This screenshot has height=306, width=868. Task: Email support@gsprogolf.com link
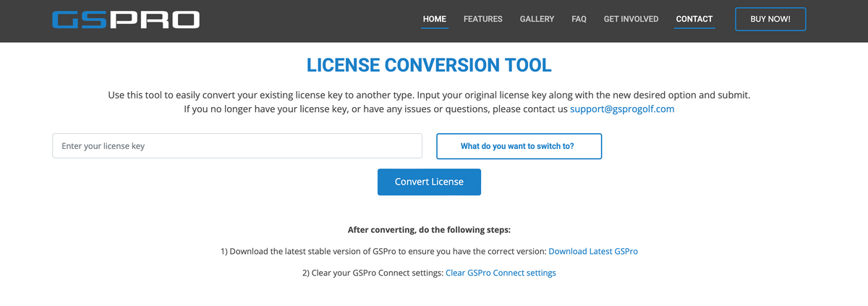pyautogui.click(x=622, y=109)
